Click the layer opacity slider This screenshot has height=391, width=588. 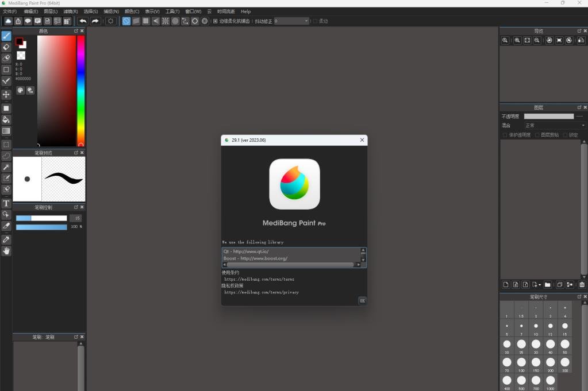[548, 116]
